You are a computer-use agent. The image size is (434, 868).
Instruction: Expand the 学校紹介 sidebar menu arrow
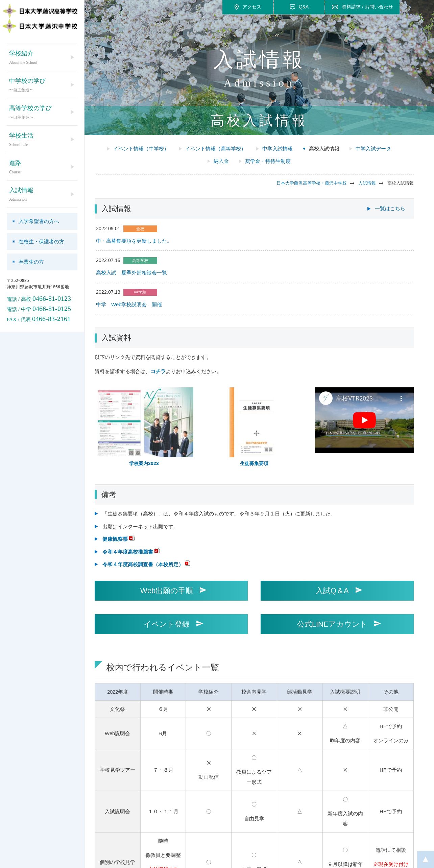72,57
